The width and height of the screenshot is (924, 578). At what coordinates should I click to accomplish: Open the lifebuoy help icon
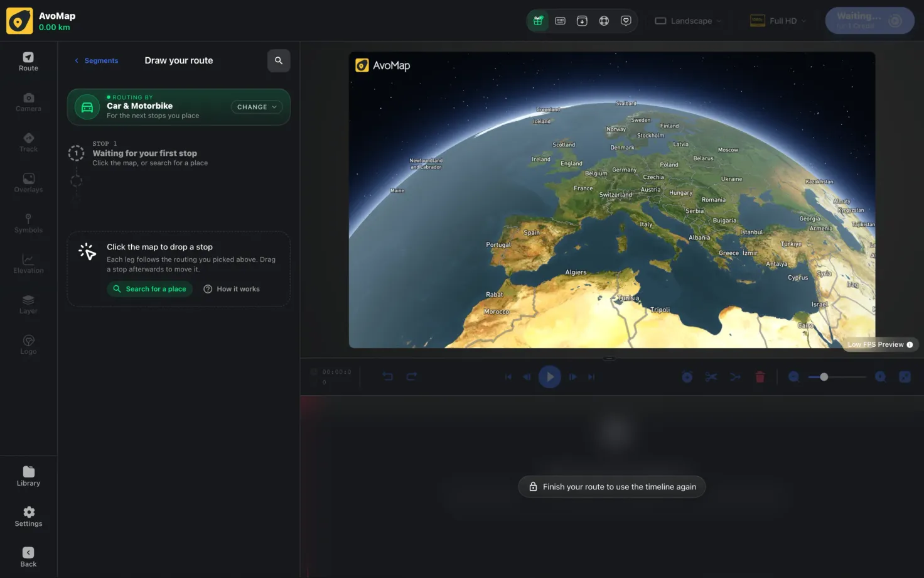(x=604, y=21)
